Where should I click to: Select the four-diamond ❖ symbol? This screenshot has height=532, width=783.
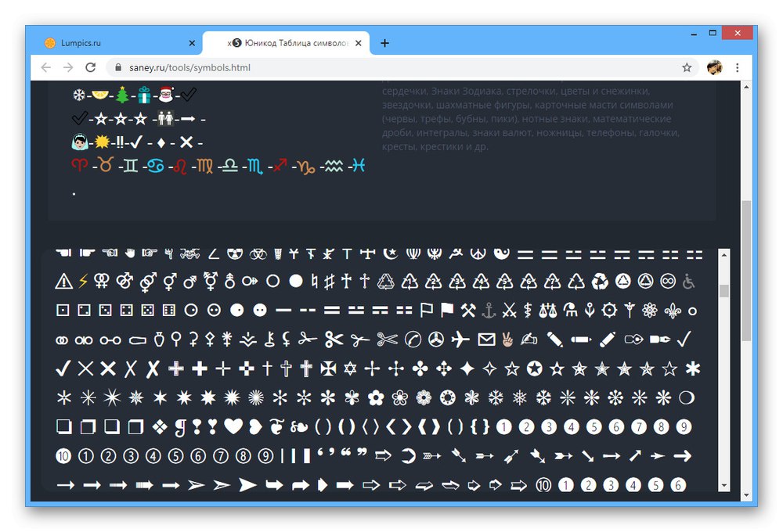point(159,427)
